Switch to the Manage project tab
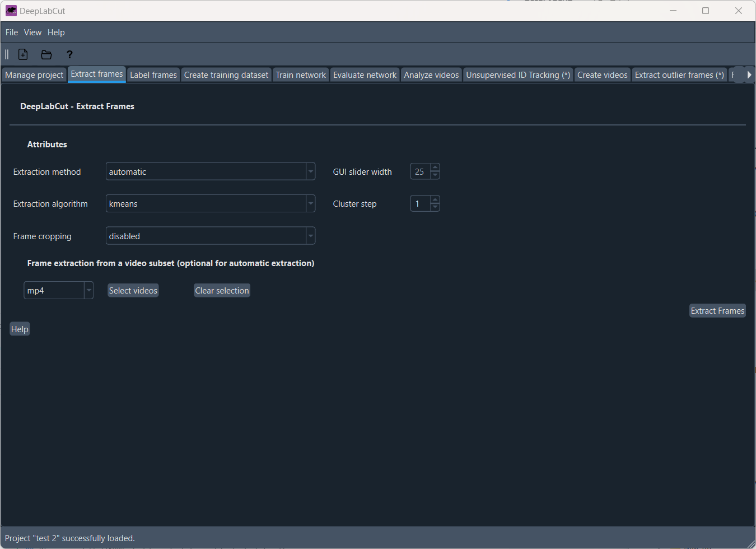The width and height of the screenshot is (756, 549). pos(34,75)
